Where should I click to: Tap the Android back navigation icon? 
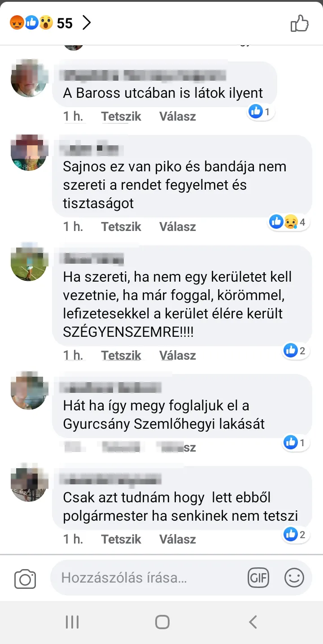click(x=253, y=622)
